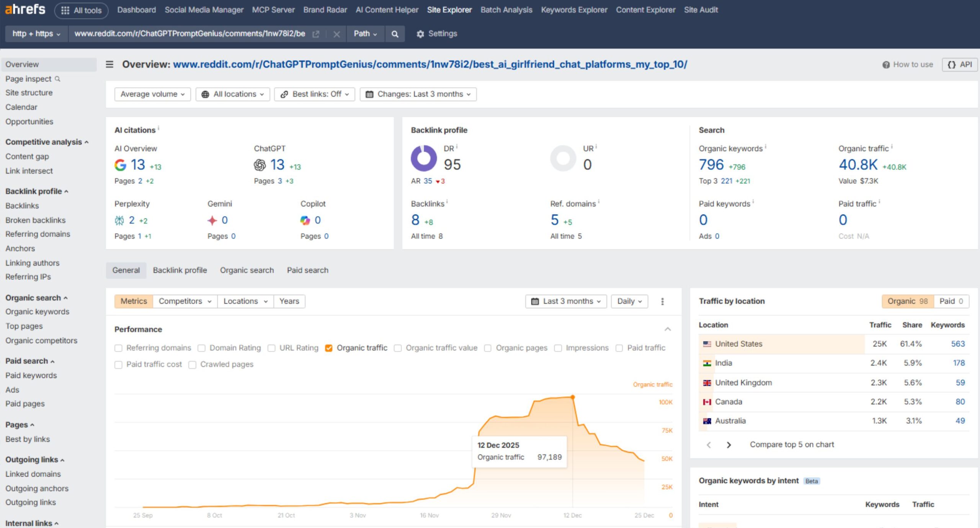
Task: Open the http + https protocol dropdown
Action: (x=36, y=34)
